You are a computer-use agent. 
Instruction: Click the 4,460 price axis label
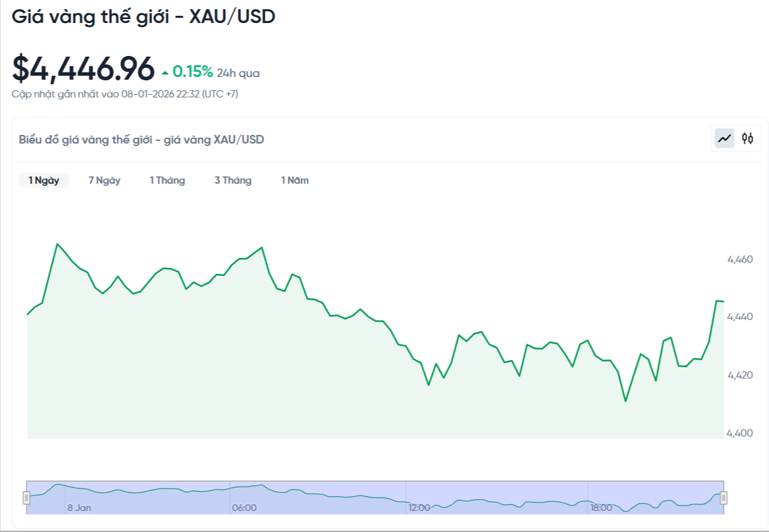[x=740, y=259]
